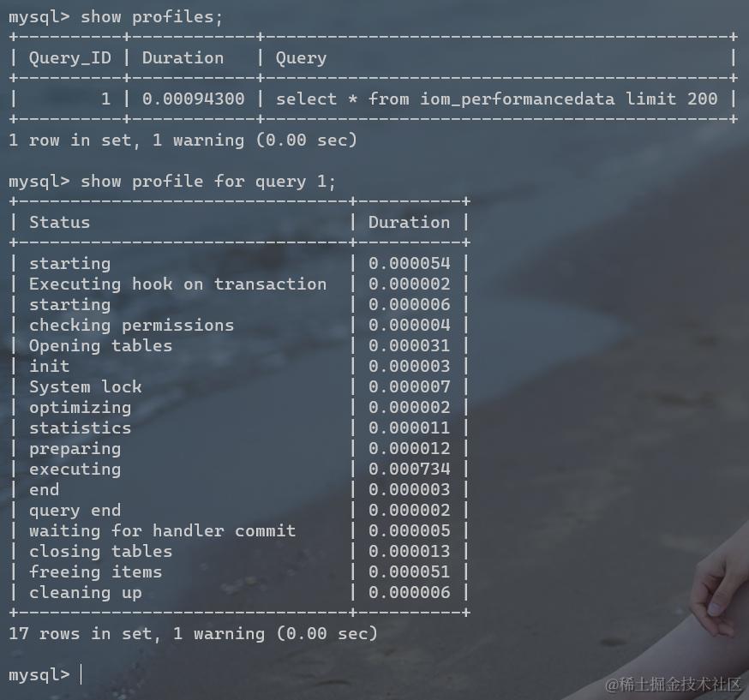Click the Query column header

(301, 59)
